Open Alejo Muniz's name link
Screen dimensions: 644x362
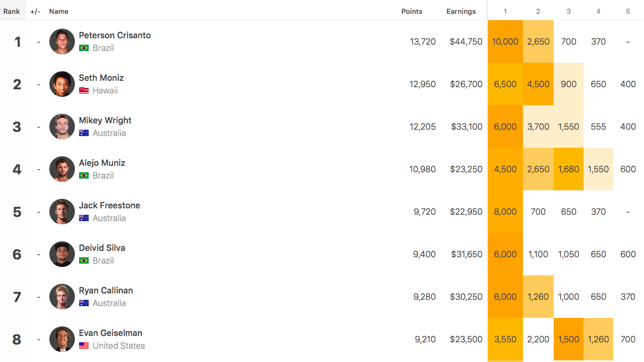102,163
